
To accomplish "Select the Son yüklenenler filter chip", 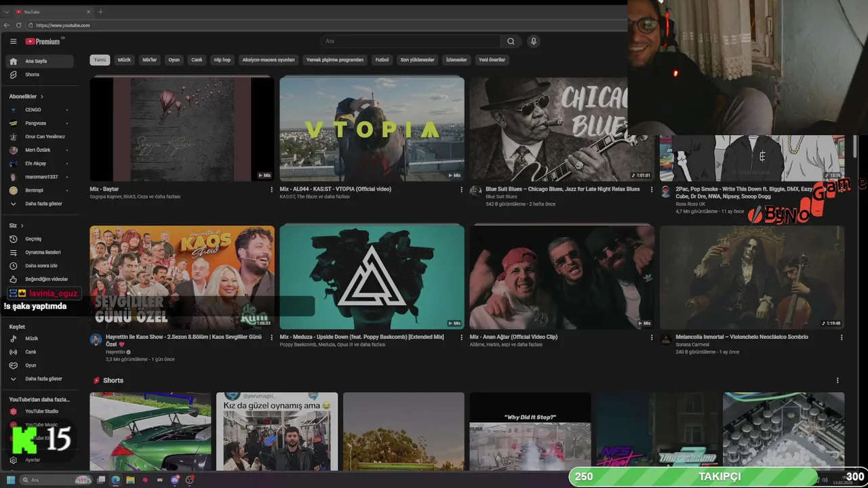I will click(417, 60).
